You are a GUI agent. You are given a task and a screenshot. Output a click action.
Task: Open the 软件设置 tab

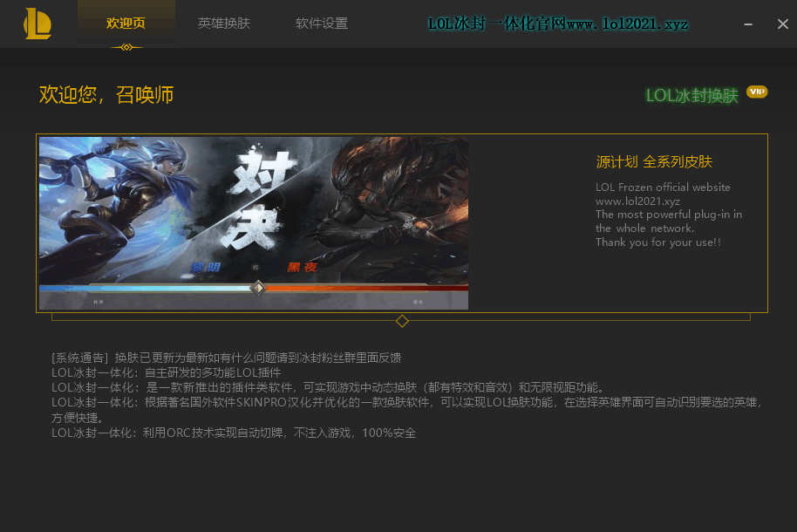click(324, 24)
